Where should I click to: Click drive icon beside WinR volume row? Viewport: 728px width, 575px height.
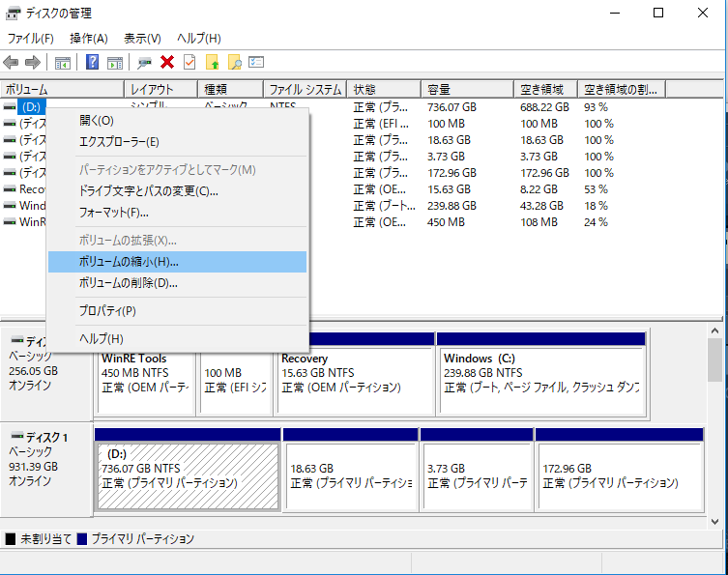pyautogui.click(x=10, y=222)
